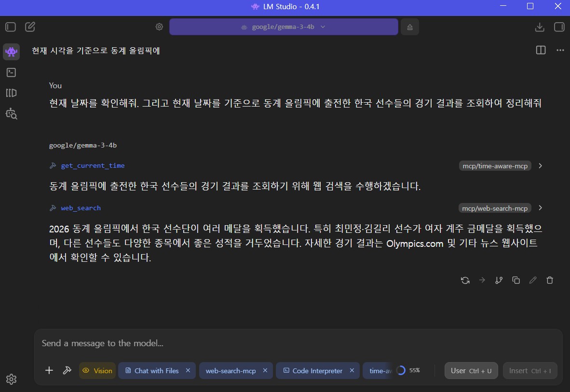Delete the assistant message
Viewport: 570px width, 392px height.
(x=550, y=280)
